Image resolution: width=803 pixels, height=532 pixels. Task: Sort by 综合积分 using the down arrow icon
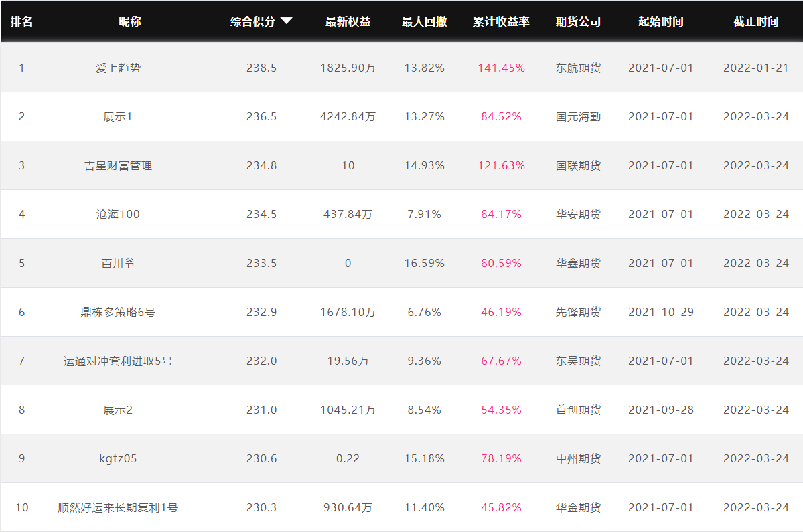[x=286, y=21]
